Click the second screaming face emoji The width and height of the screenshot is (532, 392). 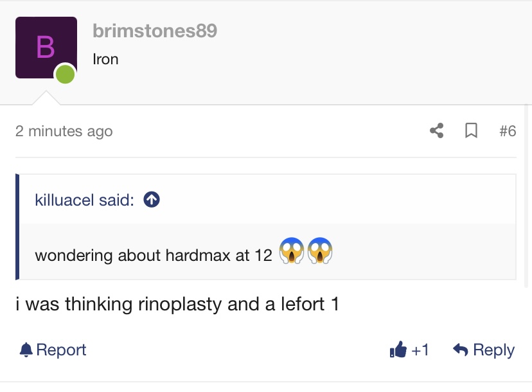point(319,252)
